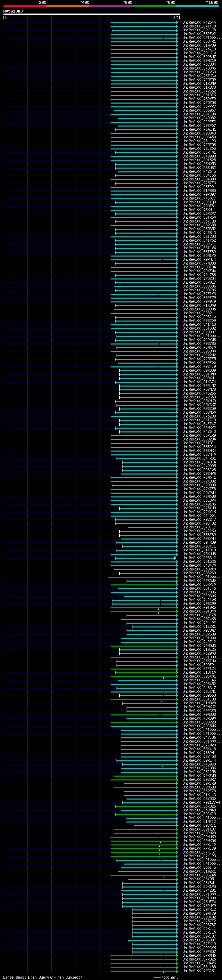
Task: Select the orange ~40% identity legend segment
Action: click(x=68, y=6)
